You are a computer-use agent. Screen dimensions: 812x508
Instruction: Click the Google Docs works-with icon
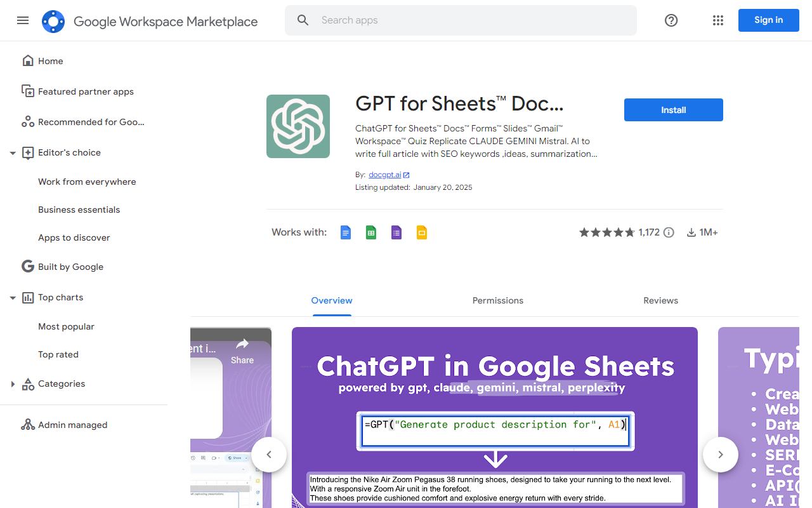pyautogui.click(x=346, y=232)
